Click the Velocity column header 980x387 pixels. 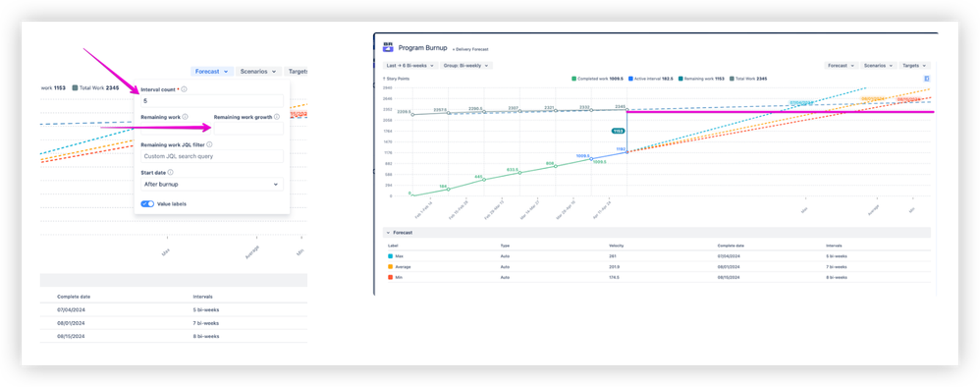coord(616,246)
